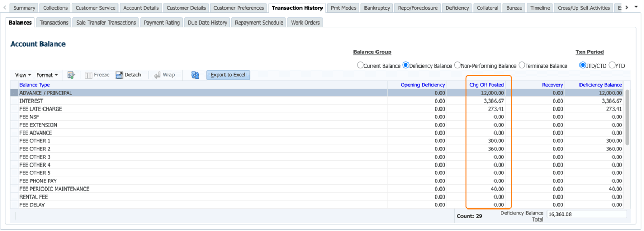Open the Customer Details tab

(186, 8)
